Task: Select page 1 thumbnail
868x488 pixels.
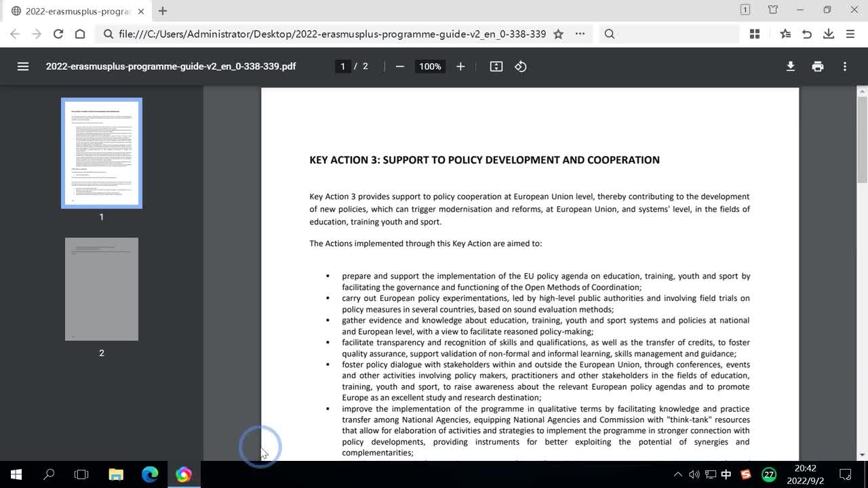Action: (102, 153)
